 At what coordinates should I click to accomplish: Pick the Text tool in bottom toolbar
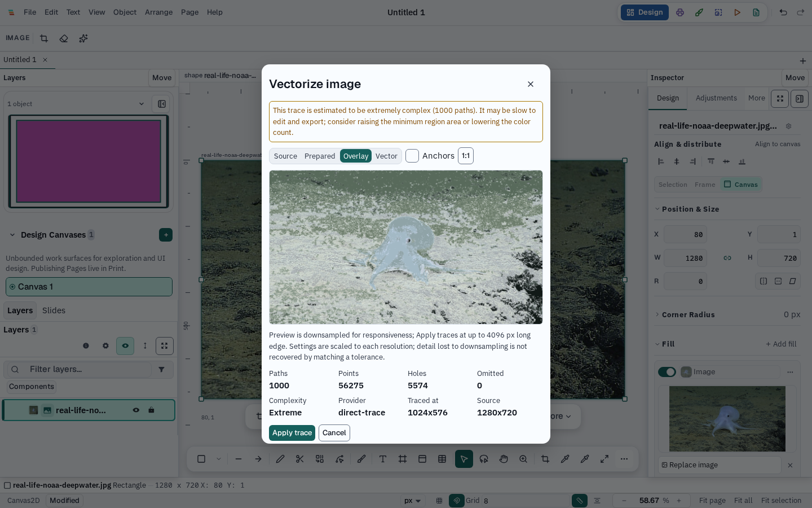pyautogui.click(x=383, y=459)
